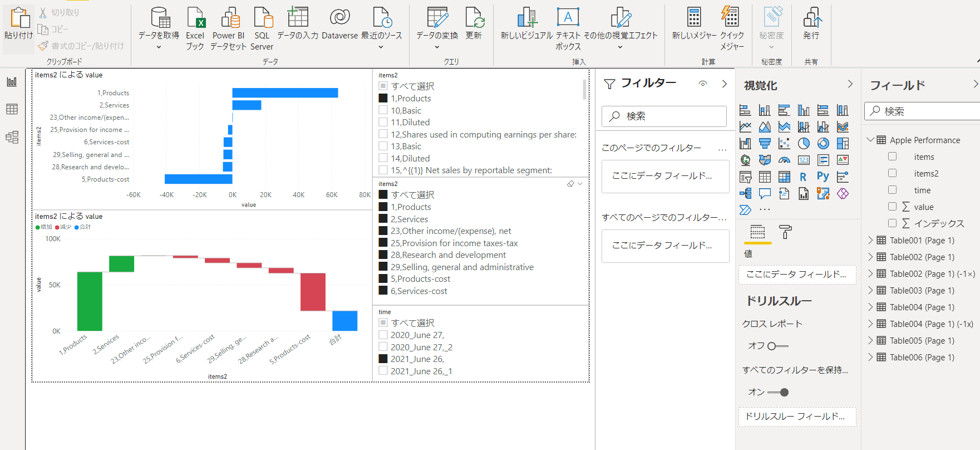Insert a テキスト ボックス
The width and height of the screenshot is (980, 450).
(568, 28)
